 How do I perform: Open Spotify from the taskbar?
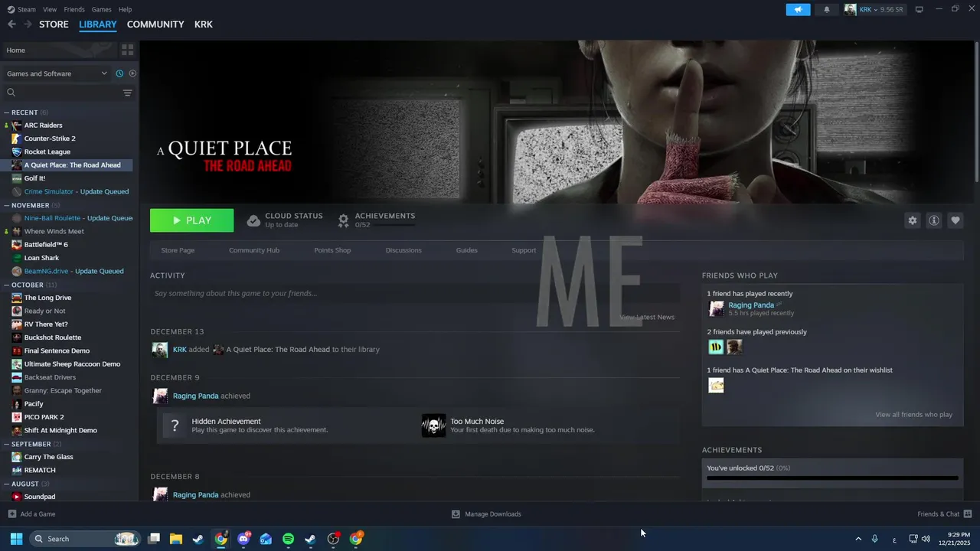click(289, 539)
